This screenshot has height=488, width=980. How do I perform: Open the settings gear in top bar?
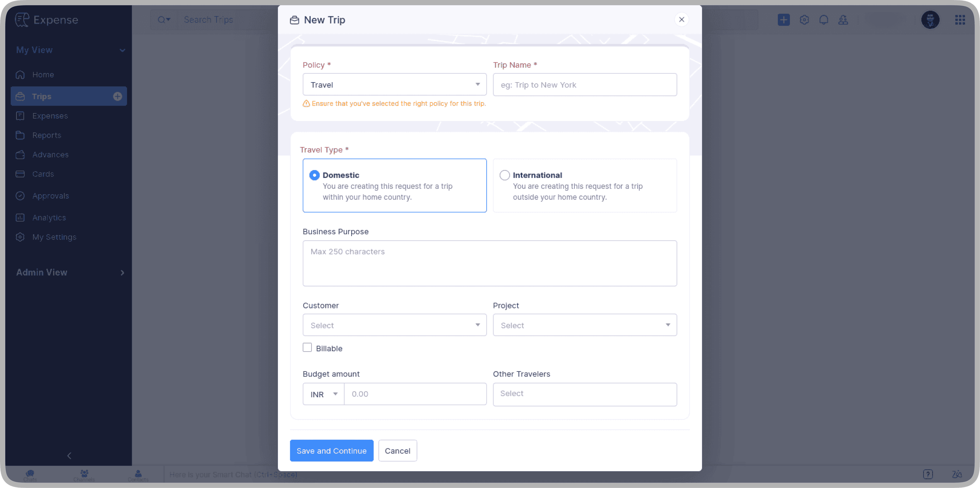(804, 19)
